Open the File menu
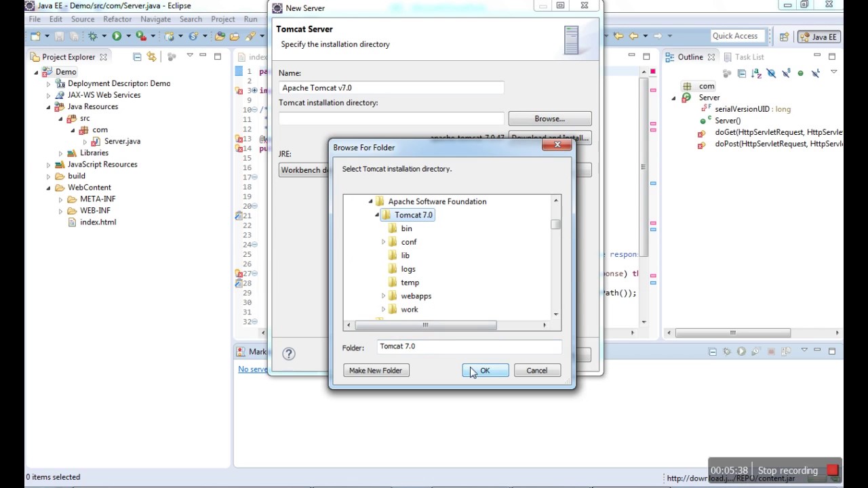 (35, 19)
